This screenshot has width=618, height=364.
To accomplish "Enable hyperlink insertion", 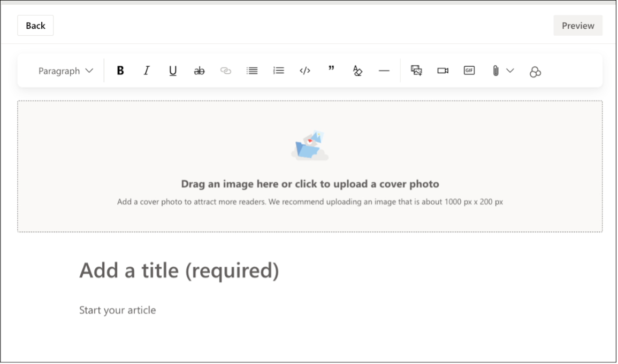I will pos(225,70).
